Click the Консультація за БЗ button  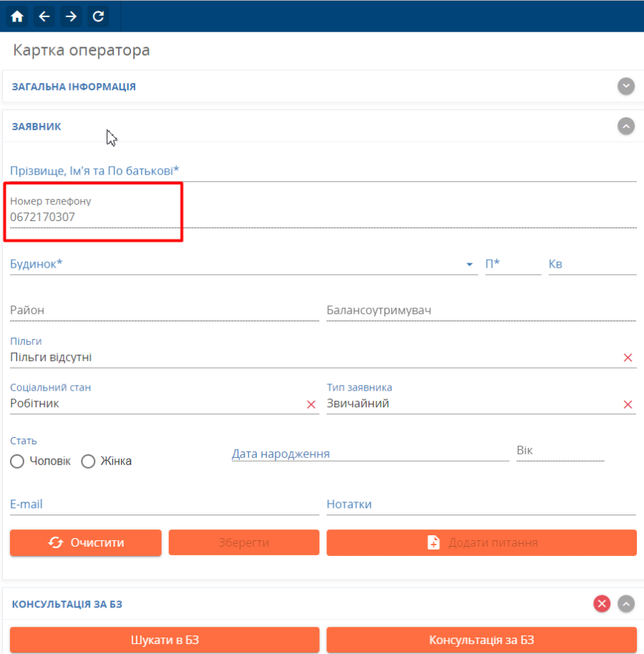click(481, 640)
